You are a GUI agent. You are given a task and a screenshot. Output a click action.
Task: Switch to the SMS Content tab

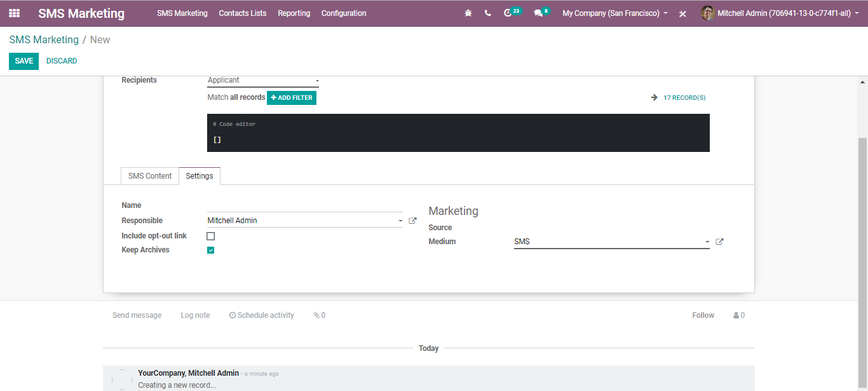pos(150,176)
